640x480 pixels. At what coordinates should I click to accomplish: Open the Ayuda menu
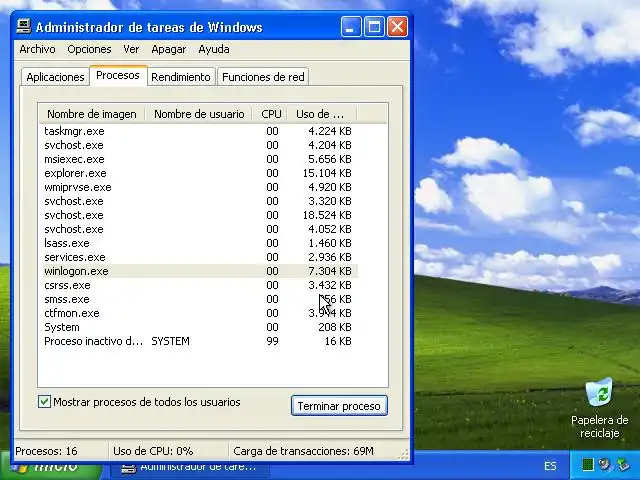click(x=213, y=49)
